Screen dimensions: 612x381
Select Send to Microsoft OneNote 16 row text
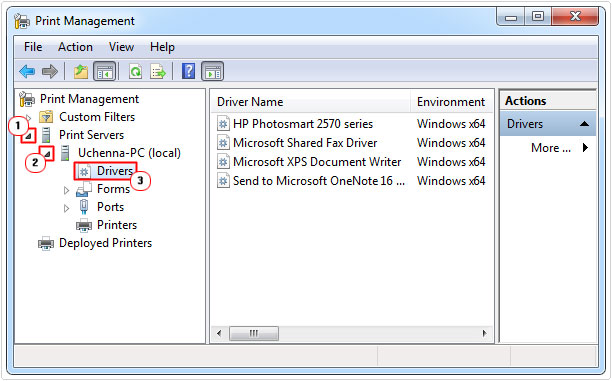coord(319,181)
